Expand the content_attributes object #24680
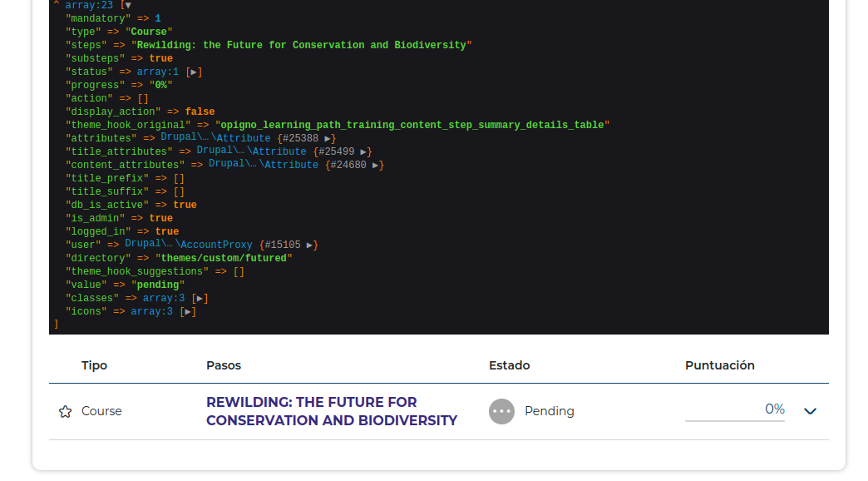Image resolution: width=868 pixels, height=481 pixels. (x=377, y=166)
